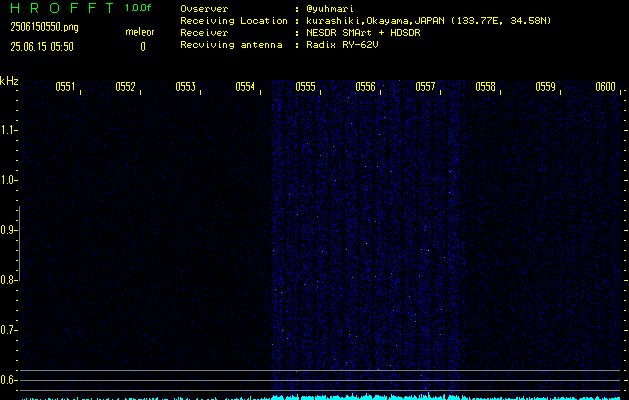Click the 0553 time marker
The image size is (629, 400).
185,87
